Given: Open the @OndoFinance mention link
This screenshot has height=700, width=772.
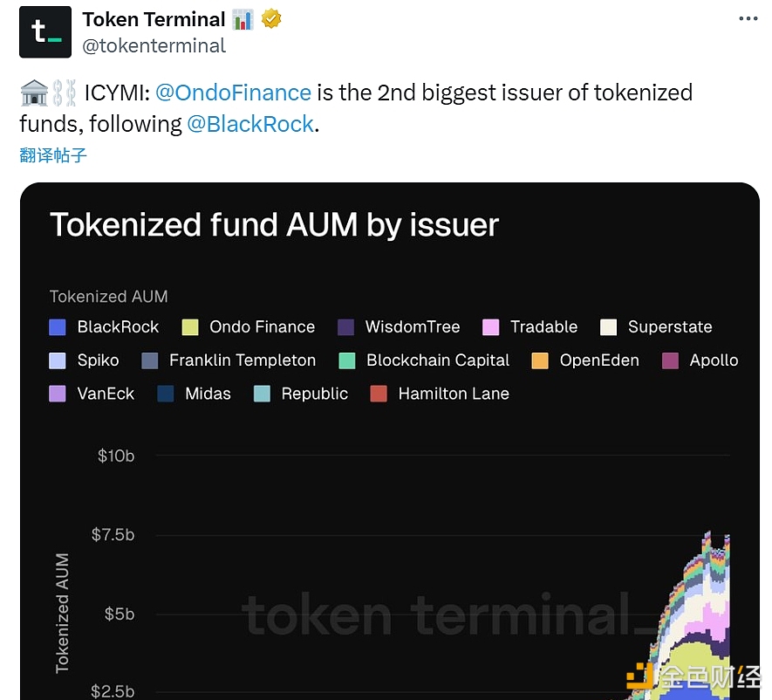Looking at the screenshot, I should click(x=233, y=93).
